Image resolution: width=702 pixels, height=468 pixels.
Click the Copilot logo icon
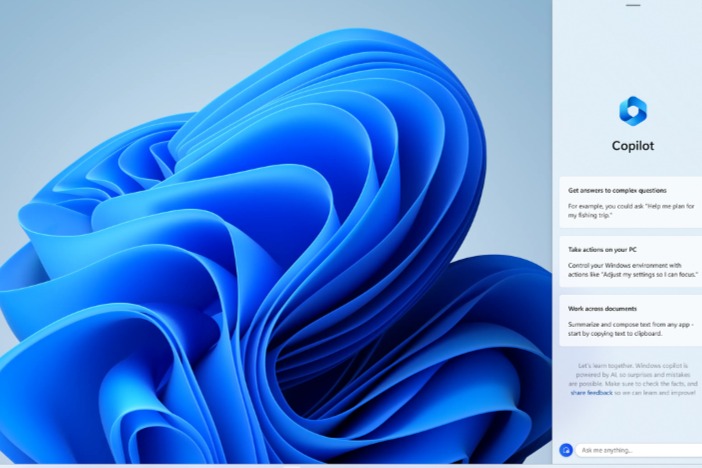tap(632, 111)
